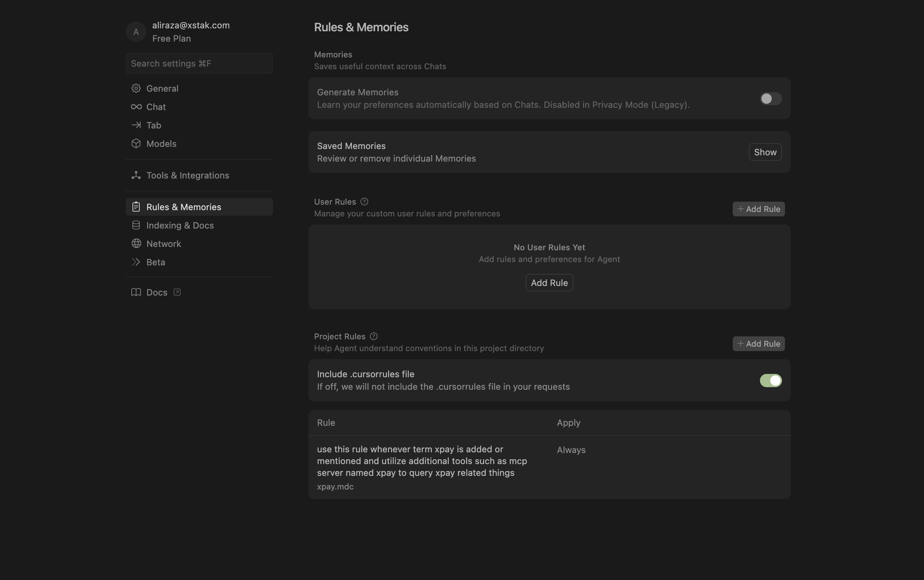This screenshot has height=580, width=924.
Task: Click the account avatar with letter A
Action: point(136,32)
